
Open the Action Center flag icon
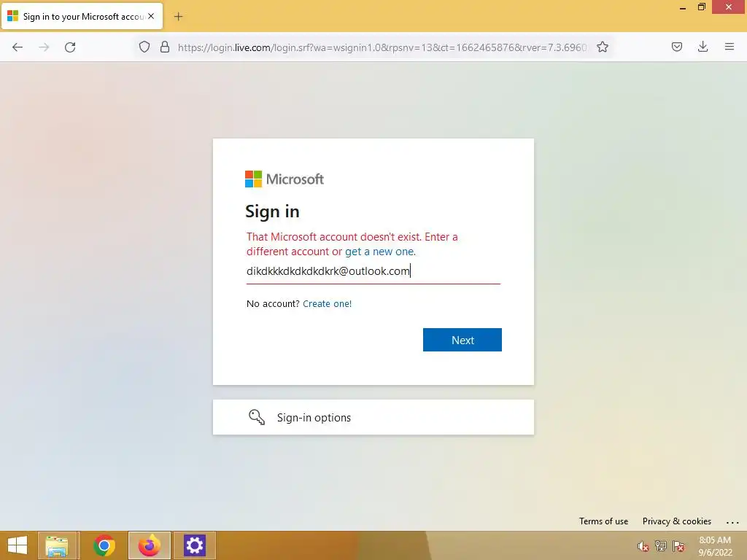[x=678, y=546]
